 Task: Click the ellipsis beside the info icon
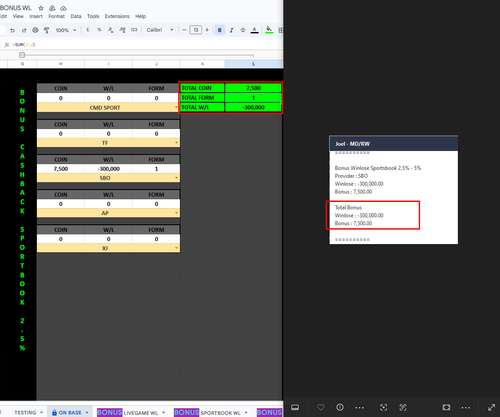(x=359, y=407)
